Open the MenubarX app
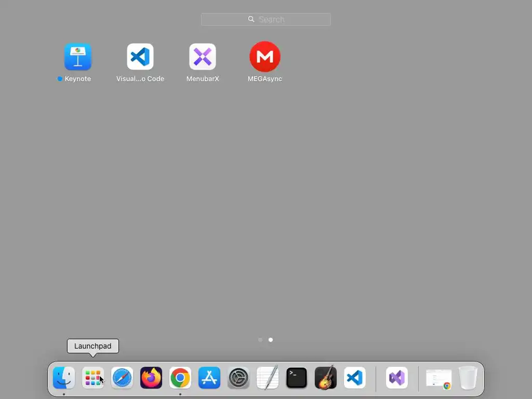The image size is (532, 399). (203, 57)
